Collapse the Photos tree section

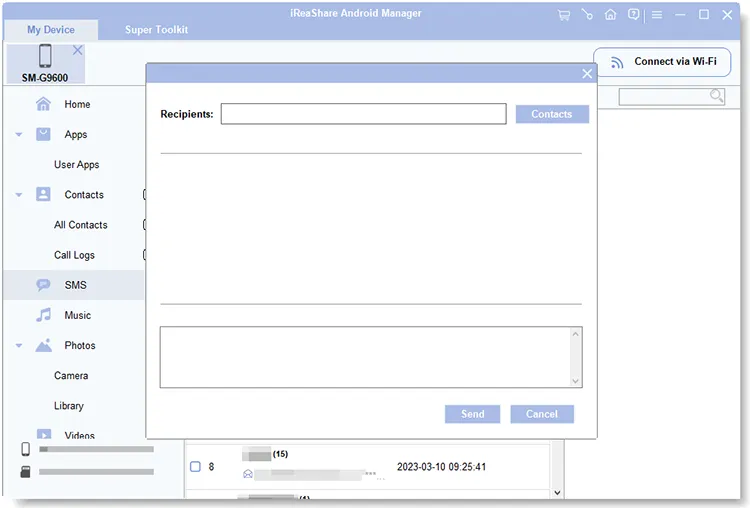(x=19, y=345)
